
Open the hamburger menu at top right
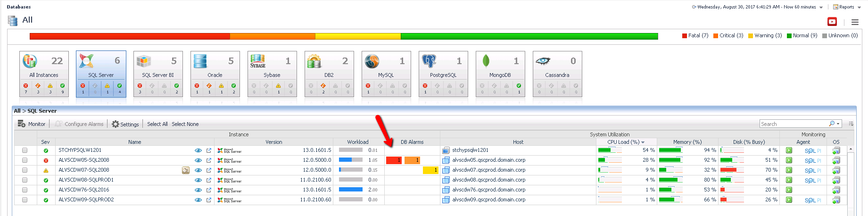point(855,22)
